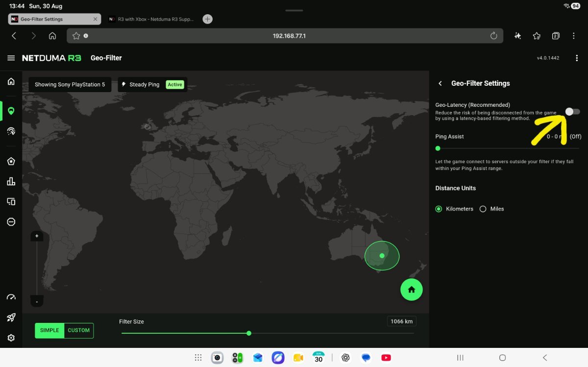Image resolution: width=588 pixels, height=367 pixels.
Task: Select the Miles radio button
Action: click(x=483, y=209)
